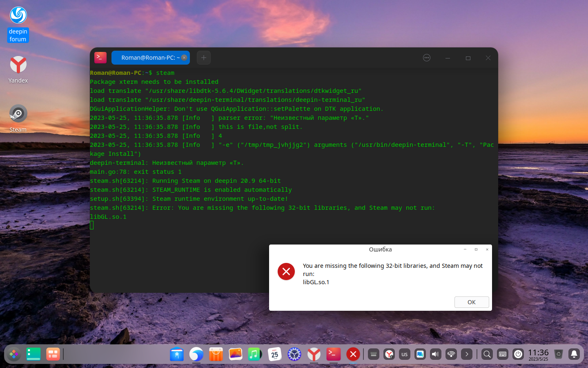The height and width of the screenshot is (368, 588).
Task: Expand the tray arrow in the dock
Action: pos(467,354)
